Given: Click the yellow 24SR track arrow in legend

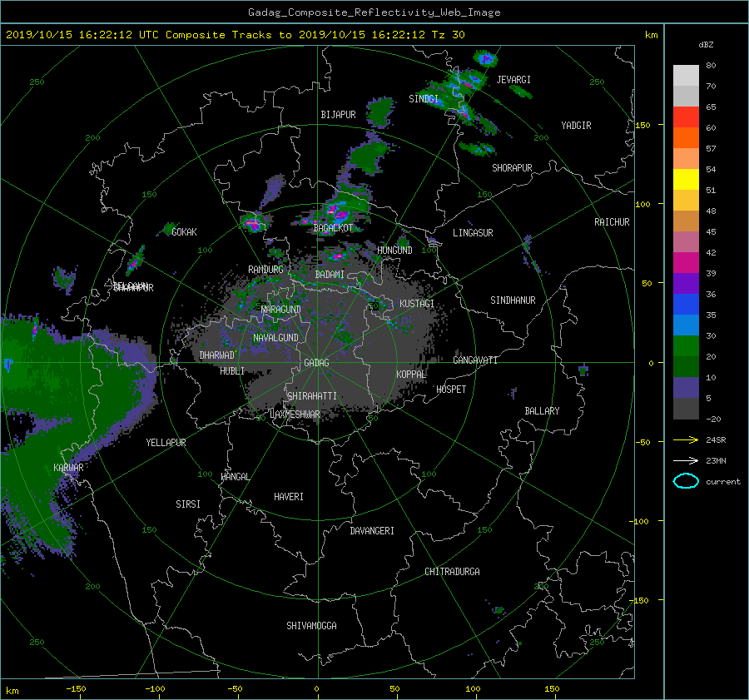Looking at the screenshot, I should point(686,439).
